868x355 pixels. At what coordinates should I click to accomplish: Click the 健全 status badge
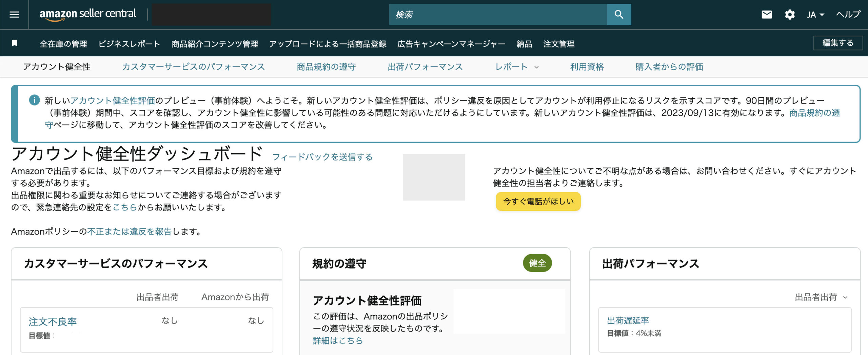(537, 263)
